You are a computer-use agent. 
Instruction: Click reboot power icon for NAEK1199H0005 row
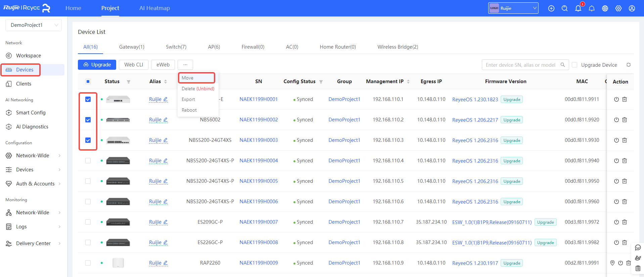point(616,181)
